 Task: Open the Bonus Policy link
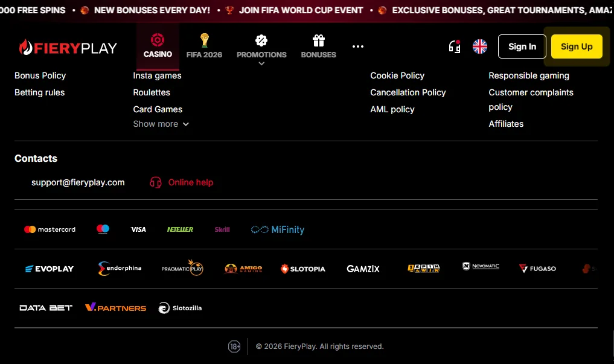coord(40,75)
